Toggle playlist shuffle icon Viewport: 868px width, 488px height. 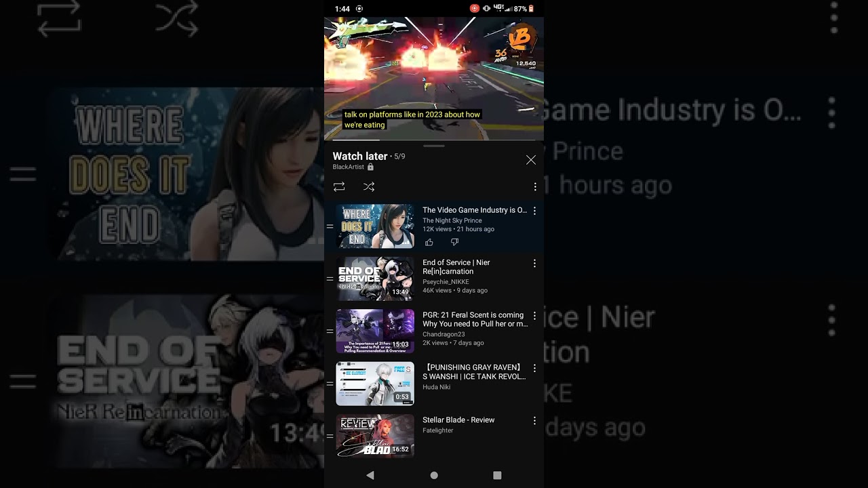pyautogui.click(x=369, y=186)
